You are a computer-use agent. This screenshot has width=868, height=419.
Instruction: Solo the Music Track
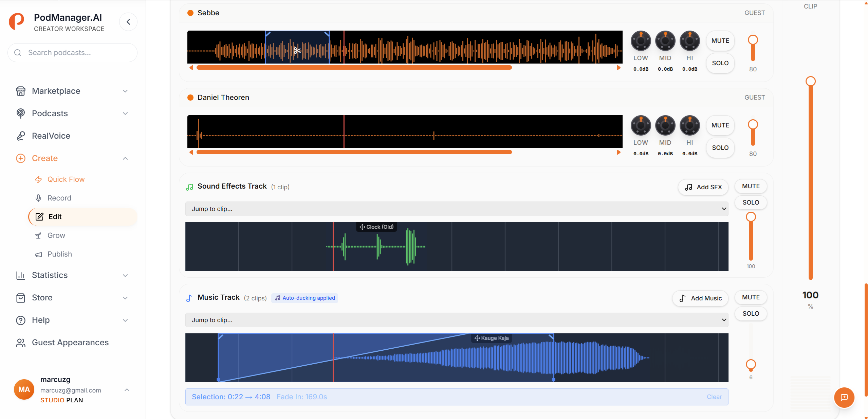coord(751,314)
